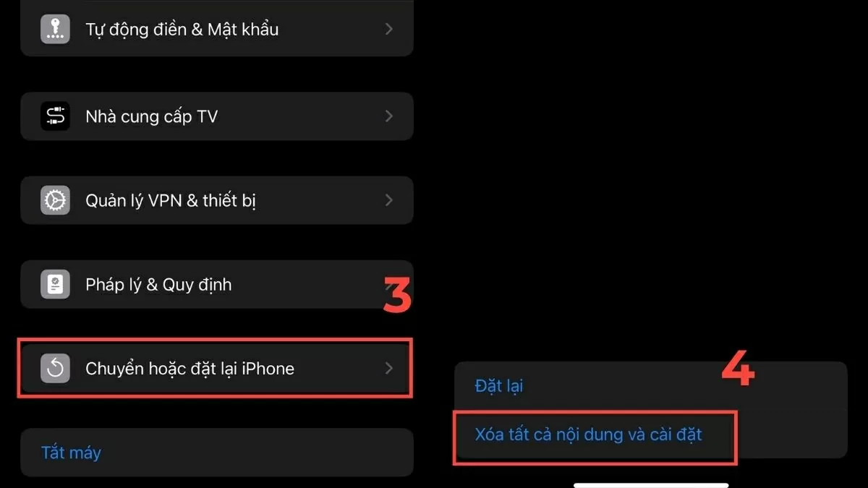This screenshot has height=488, width=868.
Task: Open Nhà cung cấp TV row
Action: pyautogui.click(x=217, y=116)
